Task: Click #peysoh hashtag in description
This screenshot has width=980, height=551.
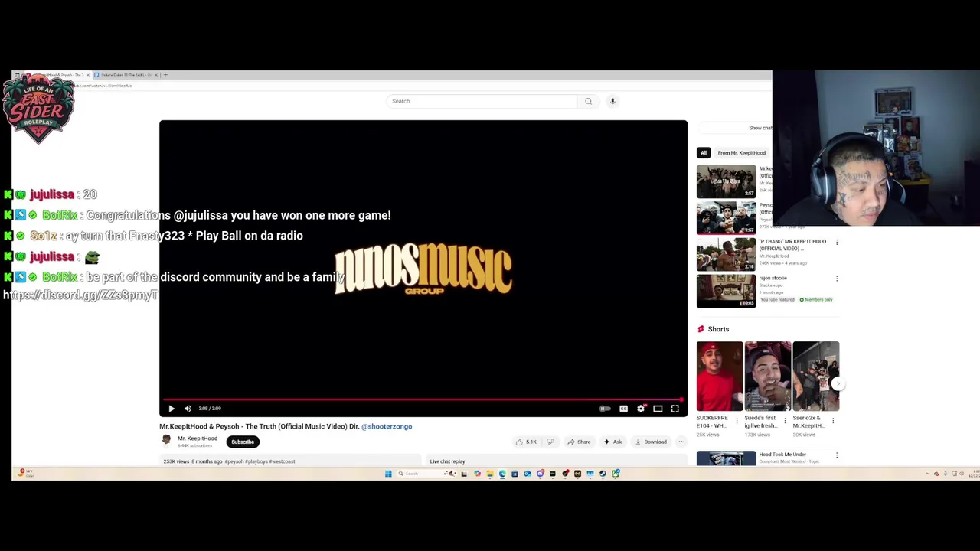Action: (234, 461)
